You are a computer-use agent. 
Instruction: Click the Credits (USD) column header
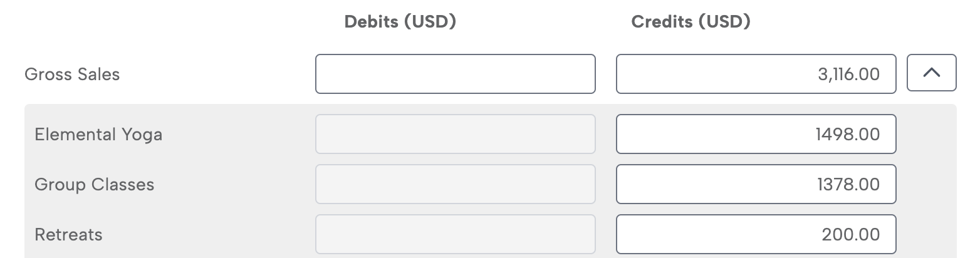(x=691, y=22)
